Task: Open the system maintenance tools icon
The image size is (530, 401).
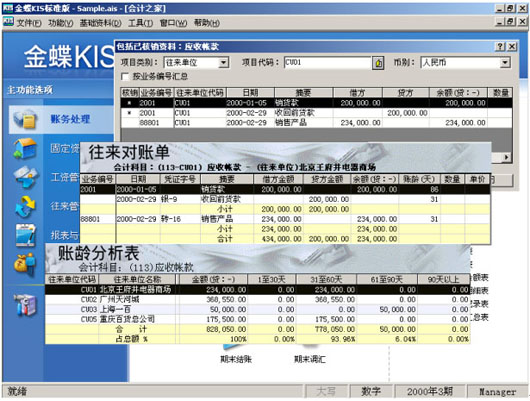Action: (x=25, y=305)
